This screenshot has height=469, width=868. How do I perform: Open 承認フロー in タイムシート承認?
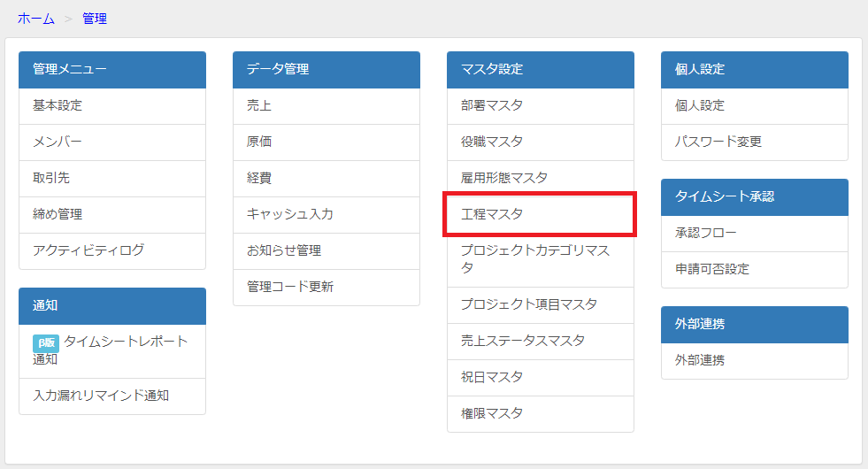[x=755, y=234]
